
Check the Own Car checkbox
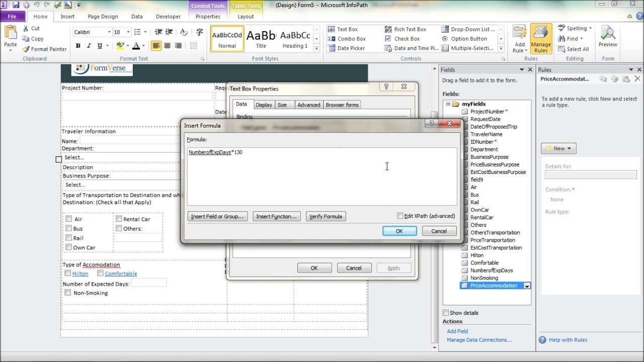[68, 247]
